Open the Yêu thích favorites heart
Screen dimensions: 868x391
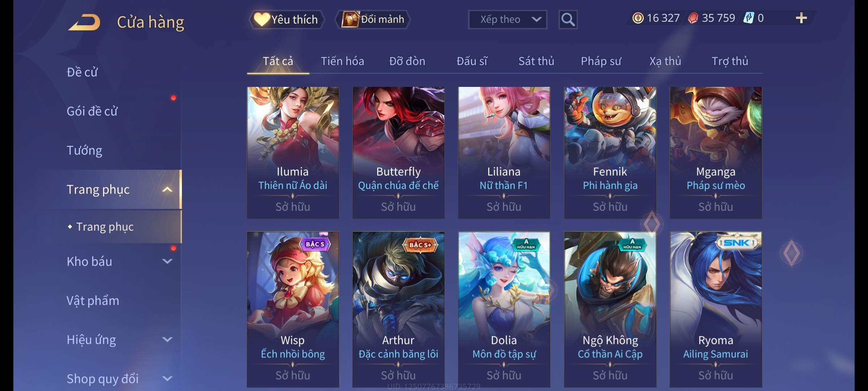point(286,19)
